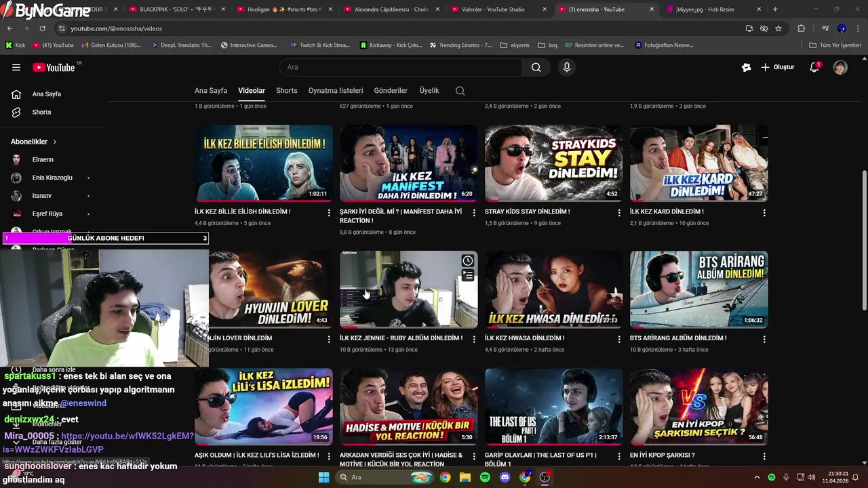The height and width of the screenshot is (488, 868).
Task: Open the account avatar menu
Action: [x=840, y=67]
